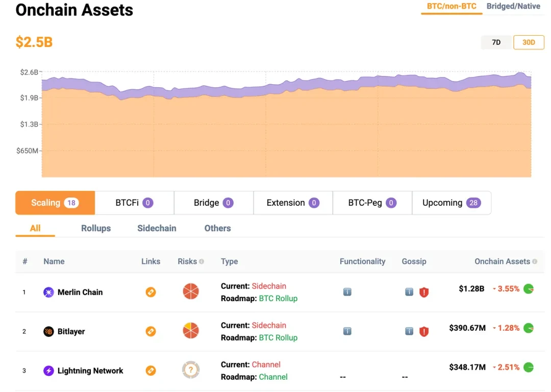Open the Lightning Network project link
Image resolution: width=551 pixels, height=392 pixels.
[x=151, y=371]
